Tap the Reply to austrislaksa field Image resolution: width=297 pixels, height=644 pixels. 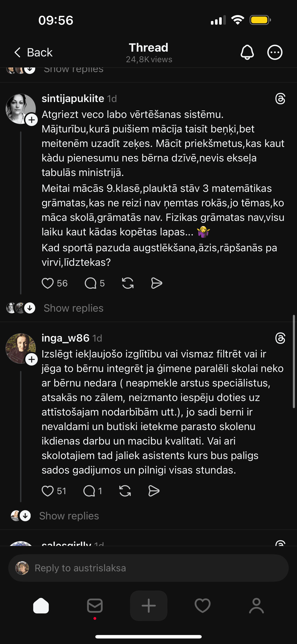coord(148,568)
